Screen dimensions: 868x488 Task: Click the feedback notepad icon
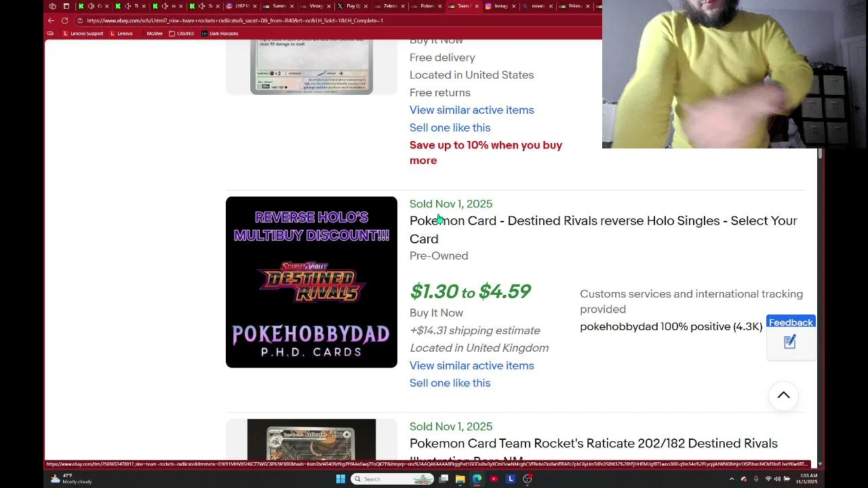pyautogui.click(x=790, y=342)
